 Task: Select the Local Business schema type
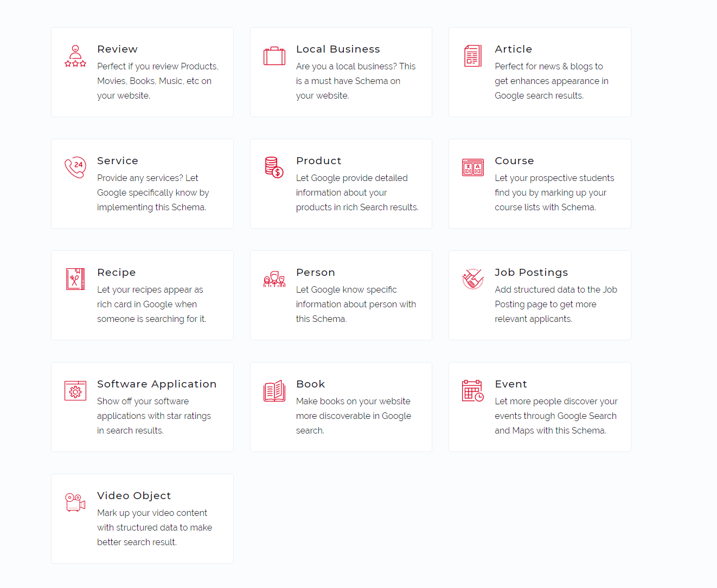[x=341, y=72]
